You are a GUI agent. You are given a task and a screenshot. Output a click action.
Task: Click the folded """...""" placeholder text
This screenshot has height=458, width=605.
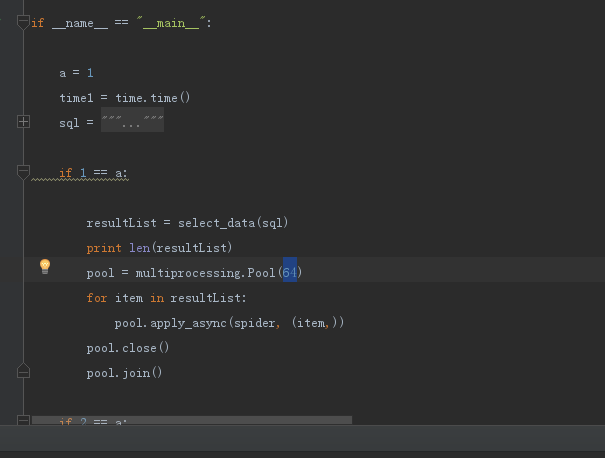coord(132,120)
